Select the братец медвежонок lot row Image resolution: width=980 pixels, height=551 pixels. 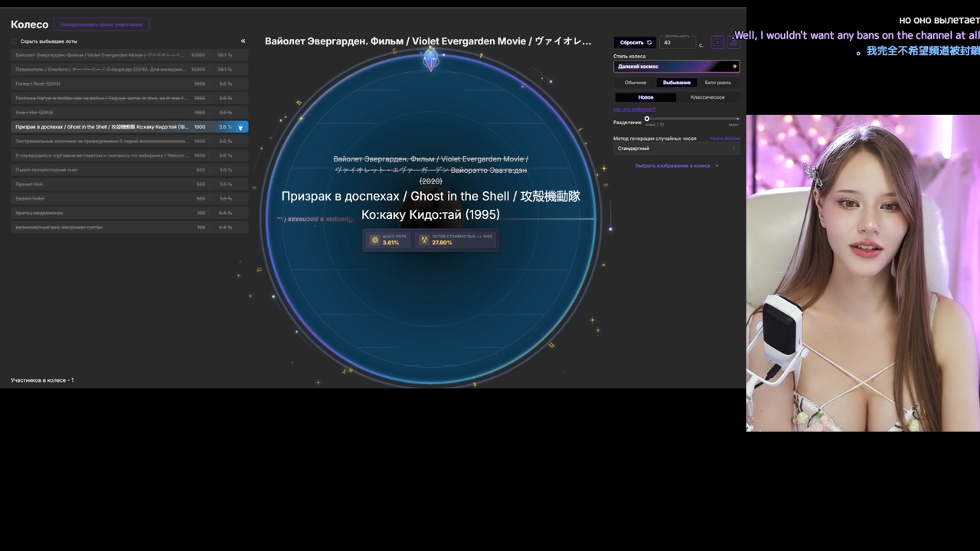(129, 213)
